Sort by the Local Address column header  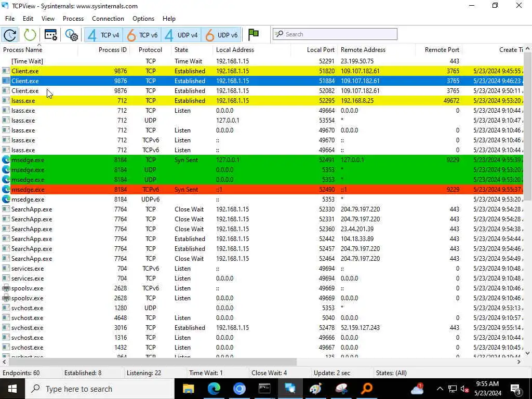pyautogui.click(x=235, y=50)
